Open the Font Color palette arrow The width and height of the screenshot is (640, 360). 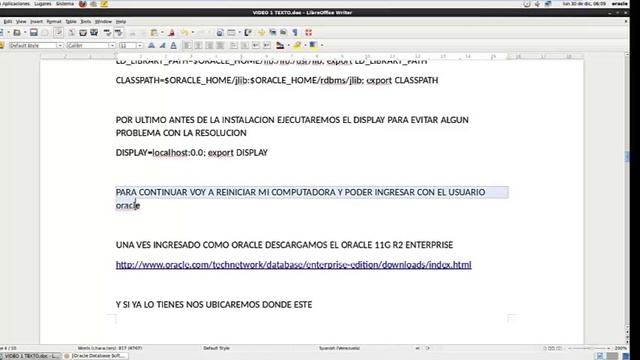click(x=288, y=45)
